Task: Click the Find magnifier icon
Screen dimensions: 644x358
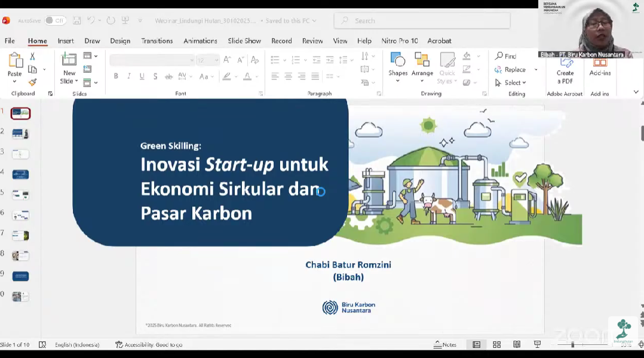Action: pyautogui.click(x=499, y=55)
